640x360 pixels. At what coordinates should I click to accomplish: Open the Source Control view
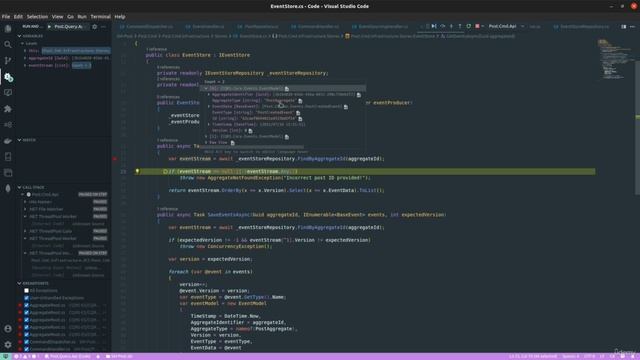[x=8, y=60]
